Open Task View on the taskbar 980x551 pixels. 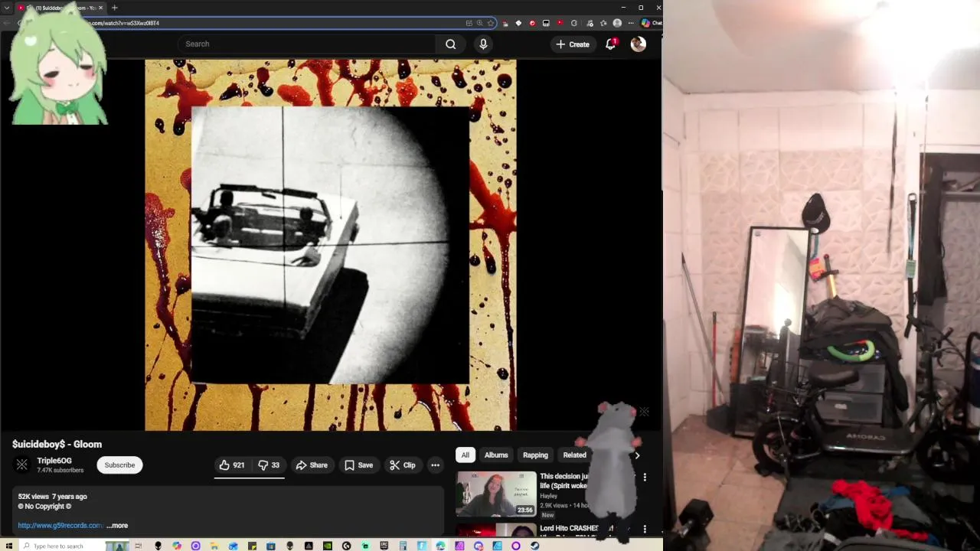pyautogui.click(x=139, y=546)
